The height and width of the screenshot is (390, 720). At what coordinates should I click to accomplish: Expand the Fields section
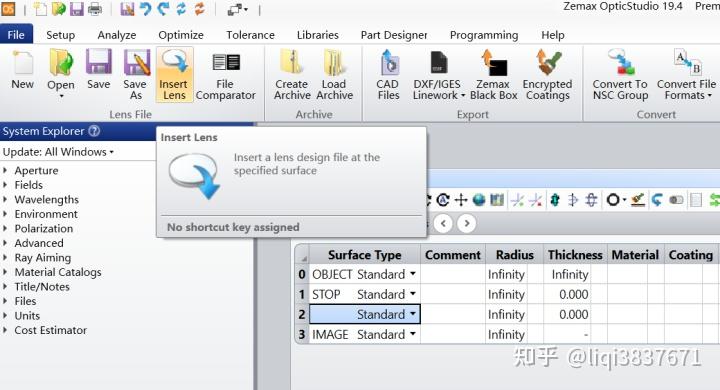tap(5, 185)
